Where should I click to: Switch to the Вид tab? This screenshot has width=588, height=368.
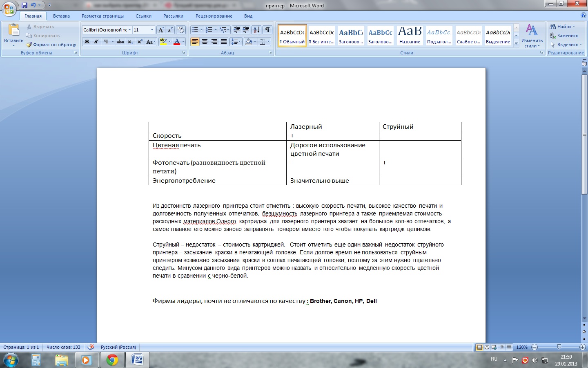tap(248, 16)
